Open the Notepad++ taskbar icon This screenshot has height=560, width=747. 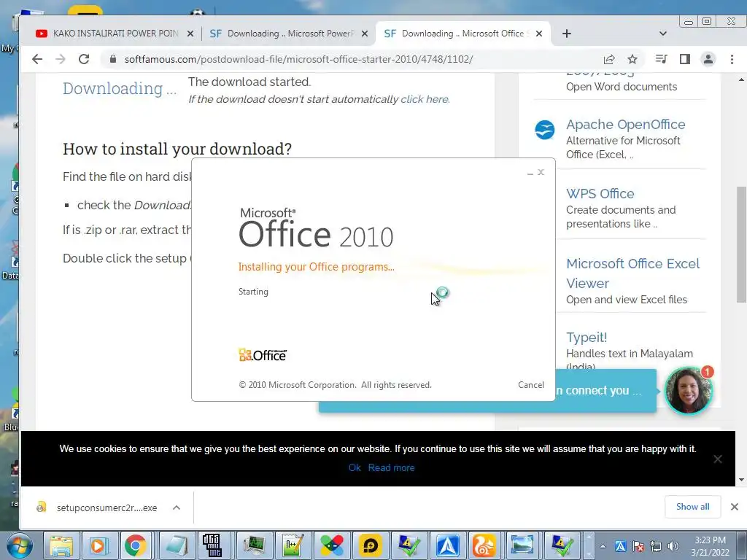293,545
